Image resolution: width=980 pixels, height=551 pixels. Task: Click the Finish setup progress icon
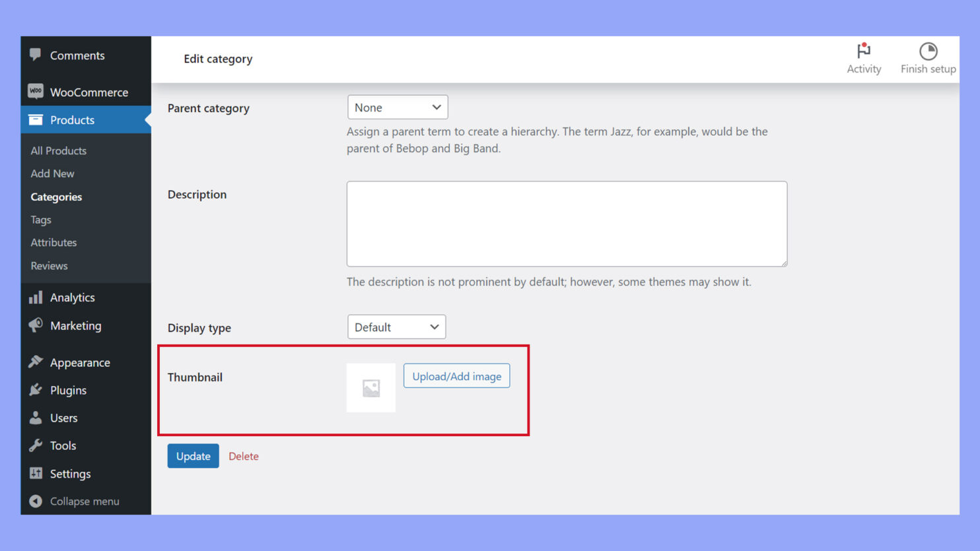pyautogui.click(x=928, y=51)
